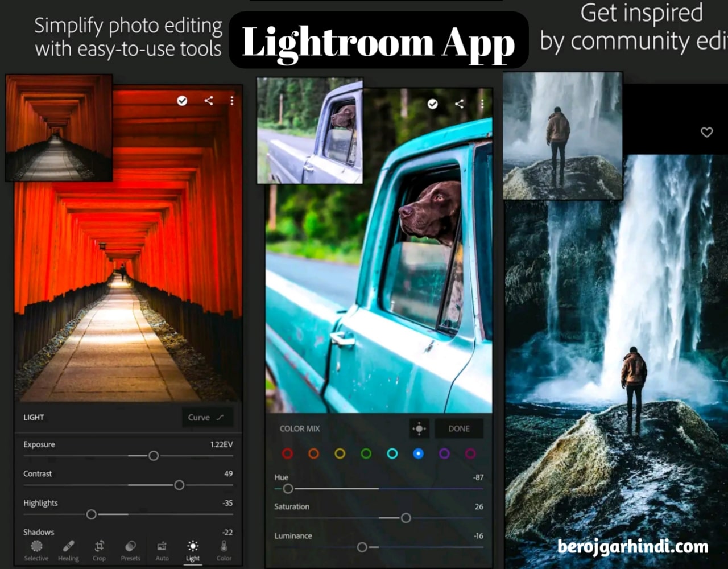Click the Luminance value -16
This screenshot has height=569, width=728.
tap(478, 536)
